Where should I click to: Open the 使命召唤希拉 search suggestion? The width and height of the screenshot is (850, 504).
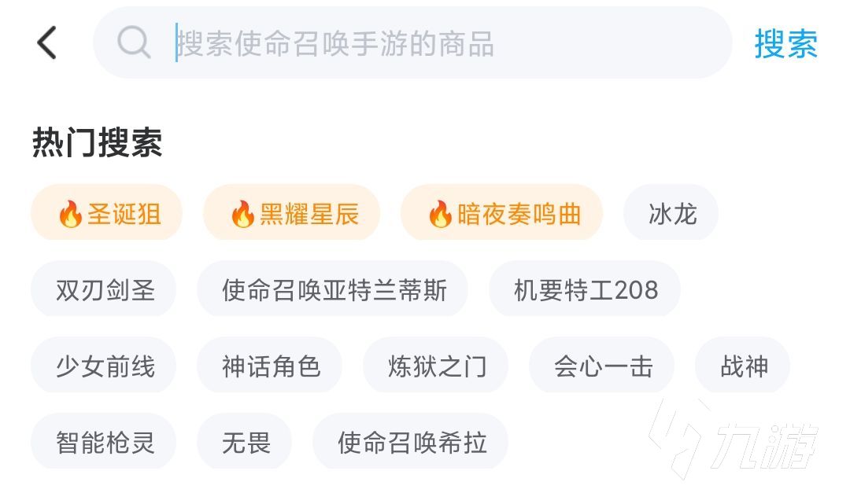point(411,442)
